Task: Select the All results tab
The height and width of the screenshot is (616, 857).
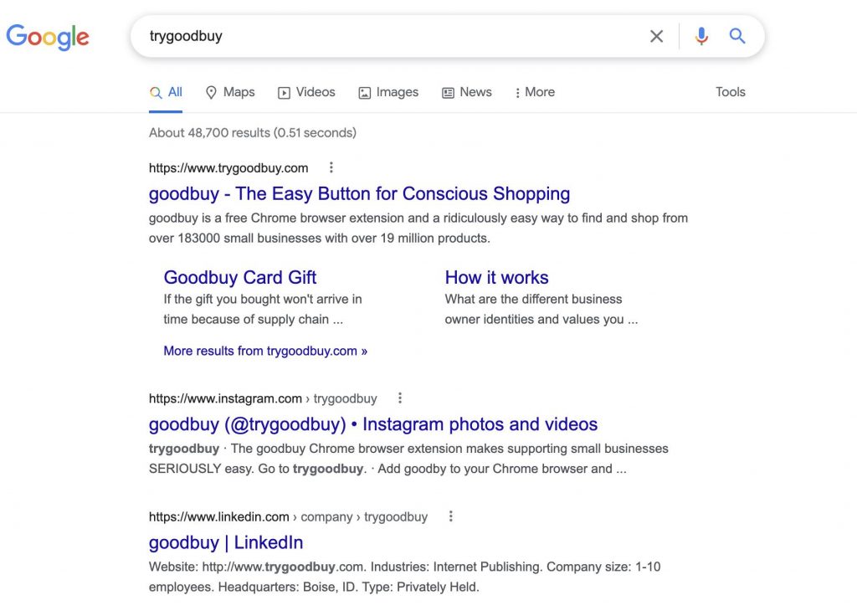Action: (167, 92)
